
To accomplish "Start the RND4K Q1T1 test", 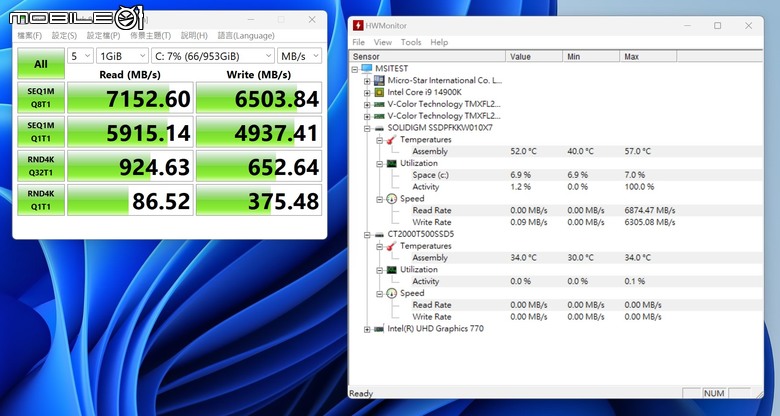I will pos(41,200).
